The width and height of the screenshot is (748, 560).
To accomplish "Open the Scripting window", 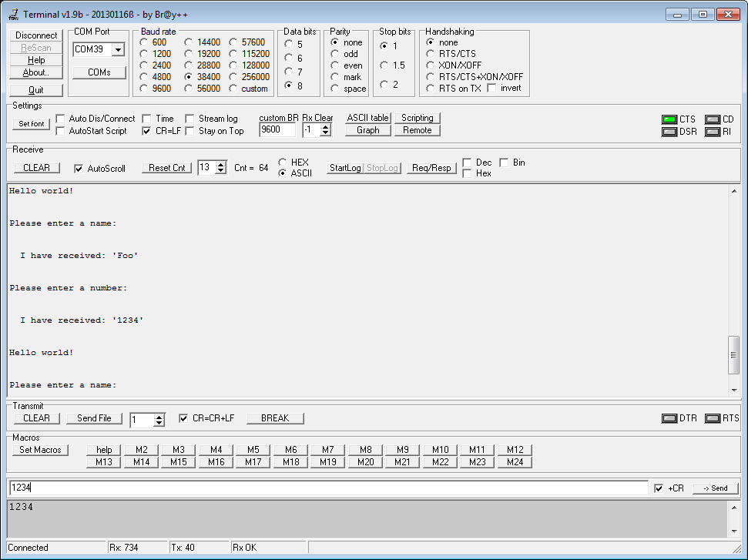I will pos(418,118).
